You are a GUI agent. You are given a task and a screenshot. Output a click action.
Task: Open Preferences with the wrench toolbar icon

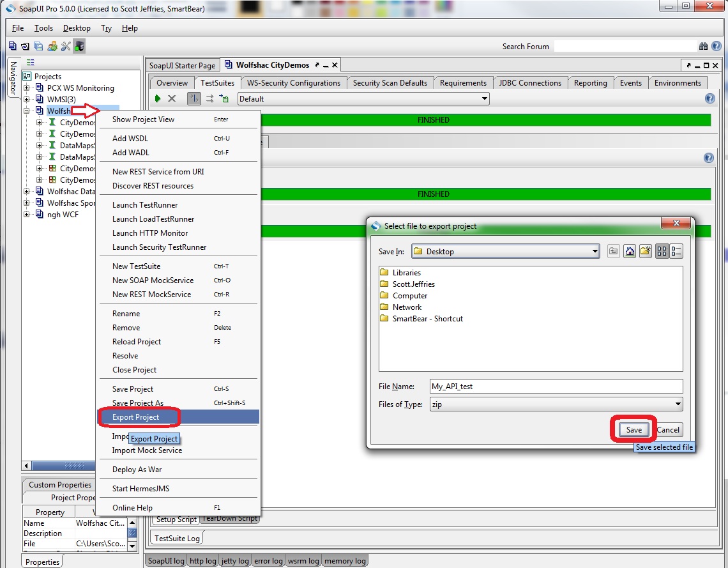[66, 46]
